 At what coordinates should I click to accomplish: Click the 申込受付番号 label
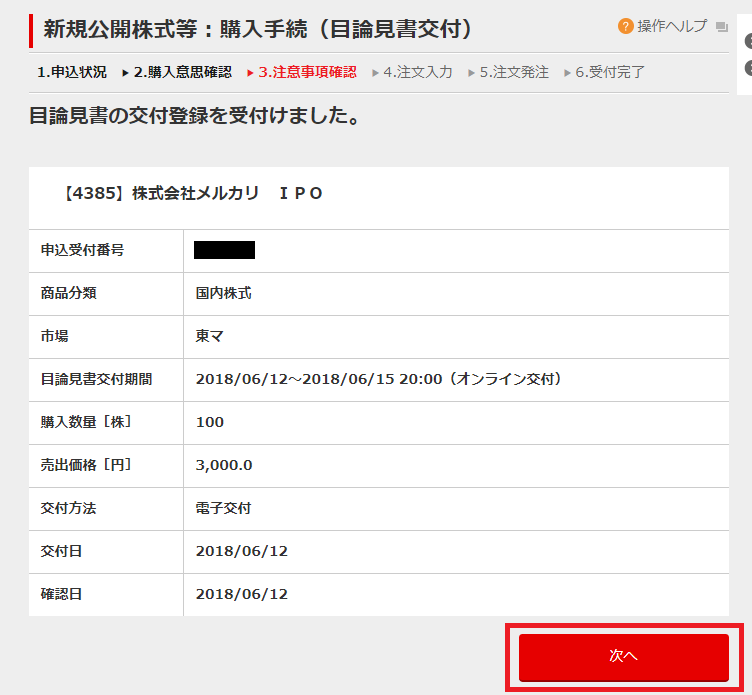(x=82, y=250)
